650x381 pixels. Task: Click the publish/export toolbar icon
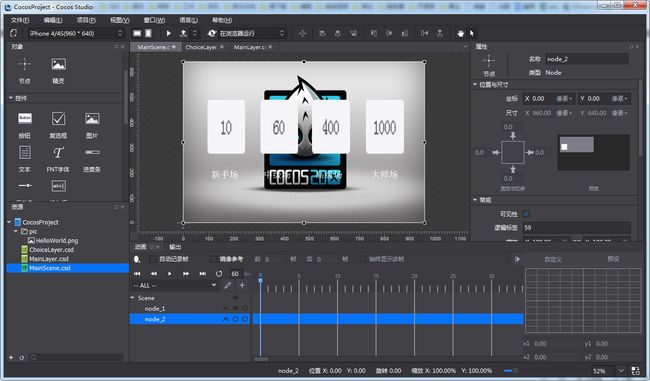(x=183, y=33)
